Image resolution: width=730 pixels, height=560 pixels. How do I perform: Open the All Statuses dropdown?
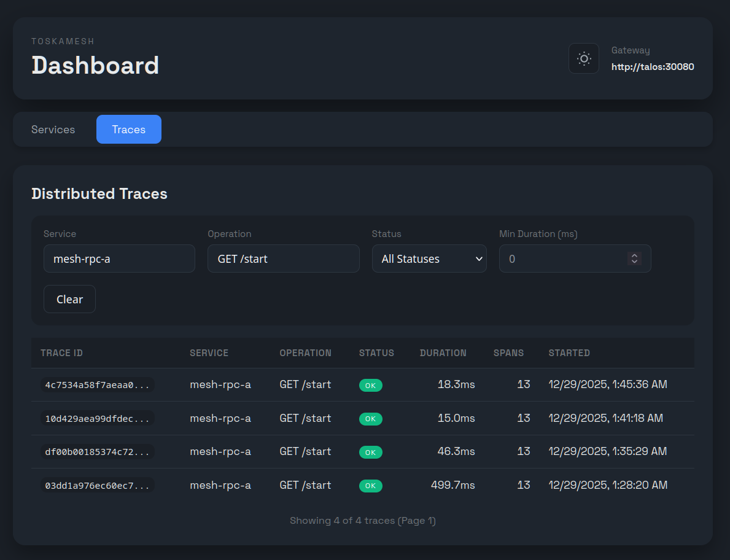click(429, 259)
